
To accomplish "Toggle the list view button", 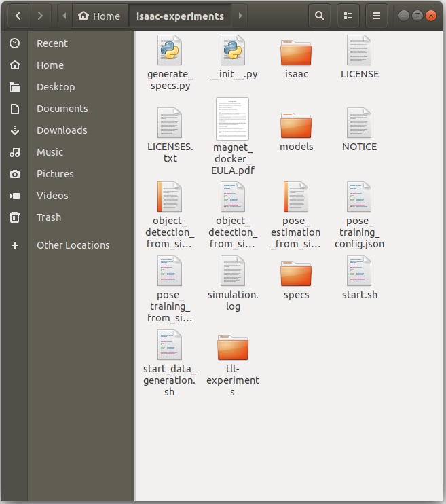I will (x=348, y=16).
